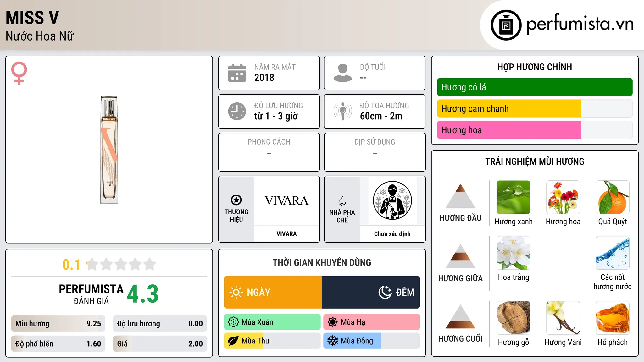Click the star badge icon above Thương hiệu
This screenshot has height=362, width=644.
pyautogui.click(x=236, y=200)
